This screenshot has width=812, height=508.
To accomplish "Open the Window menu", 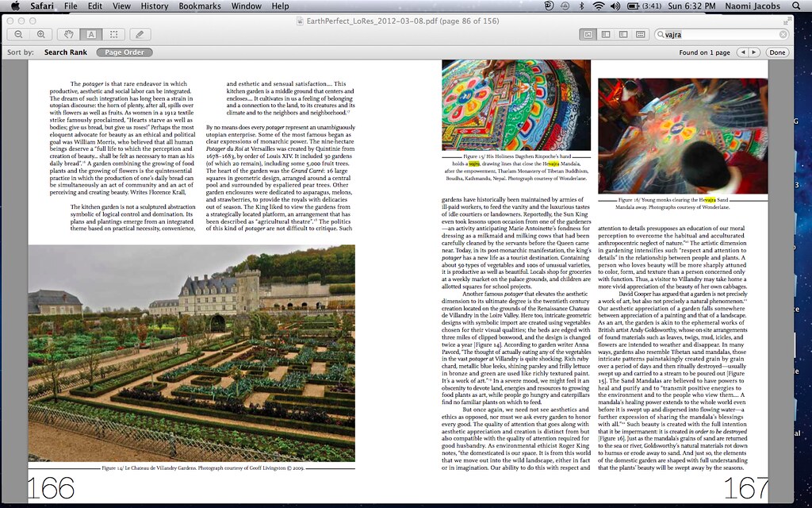I will click(246, 6).
